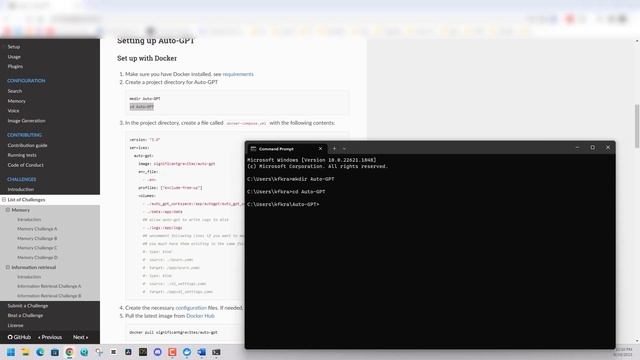Open the License page
The height and width of the screenshot is (360, 640).
coord(16,325)
